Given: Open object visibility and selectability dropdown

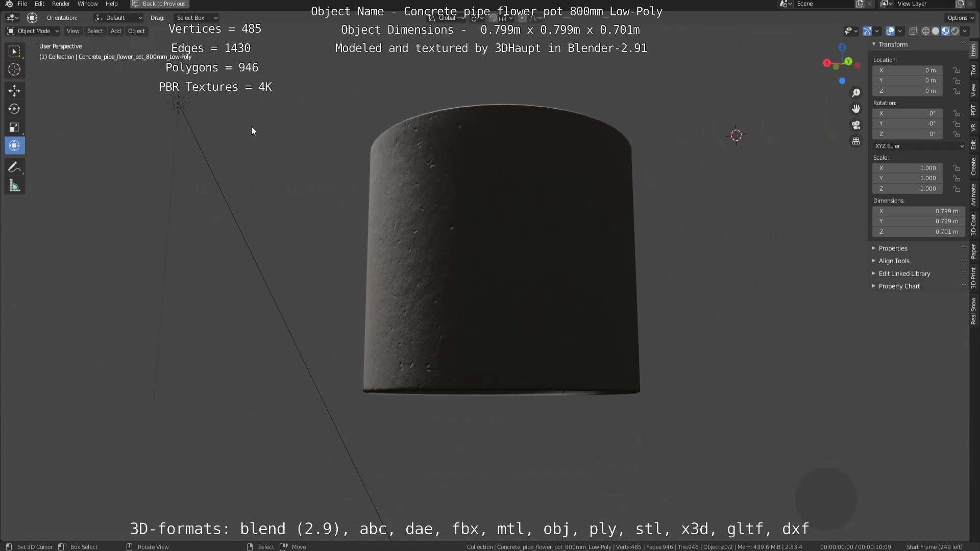Looking at the screenshot, I should [850, 31].
